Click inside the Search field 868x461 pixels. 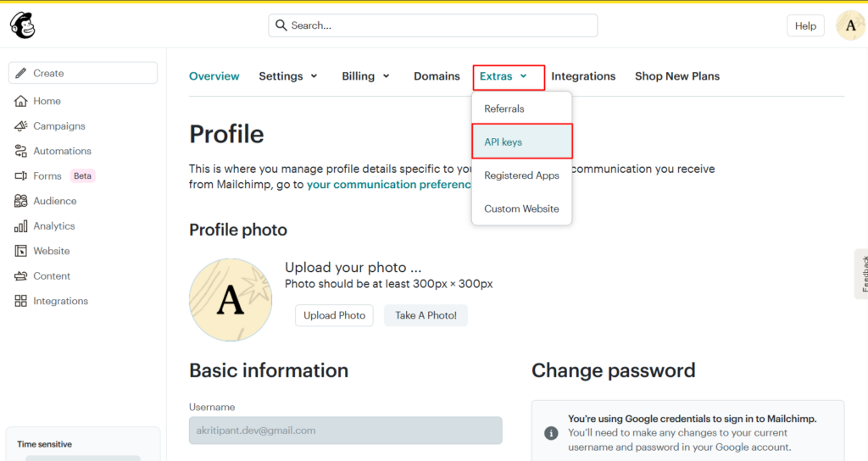point(433,25)
